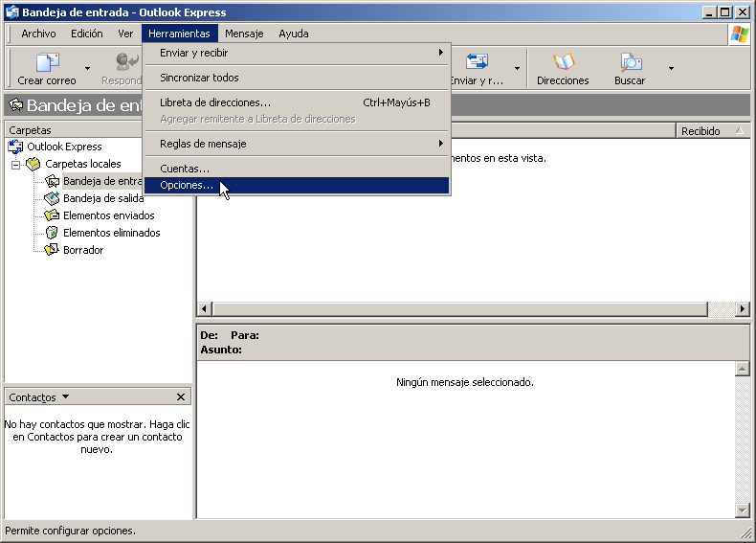The height and width of the screenshot is (543, 756).
Task: Click preview pane scroll up arrow
Action: click(742, 370)
